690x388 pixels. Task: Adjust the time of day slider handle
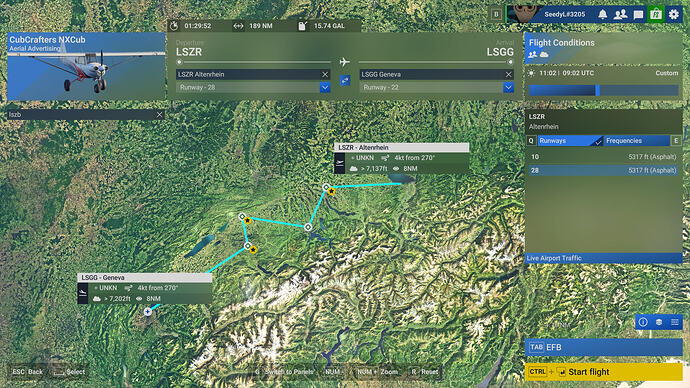(x=597, y=90)
